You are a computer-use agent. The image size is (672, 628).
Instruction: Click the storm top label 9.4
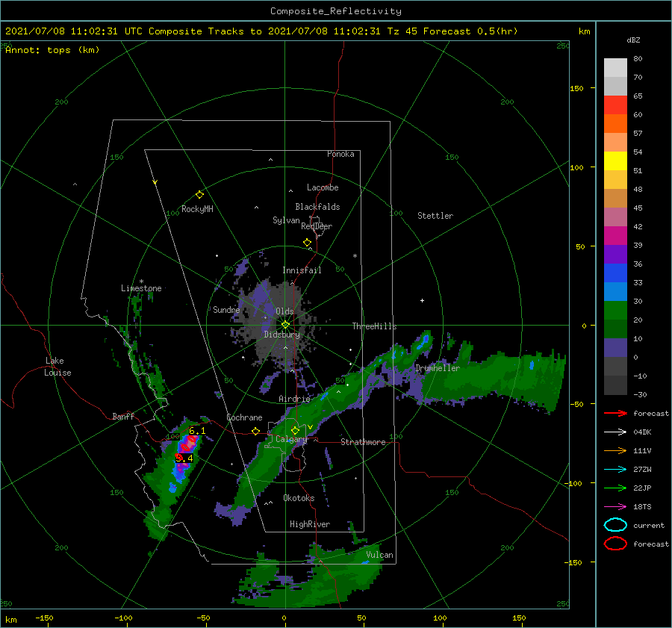pos(184,458)
